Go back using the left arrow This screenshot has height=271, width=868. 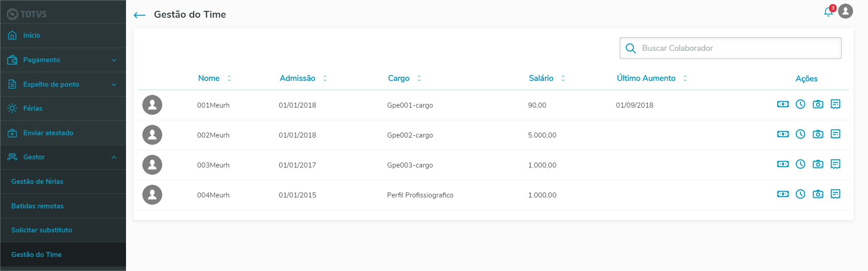140,15
